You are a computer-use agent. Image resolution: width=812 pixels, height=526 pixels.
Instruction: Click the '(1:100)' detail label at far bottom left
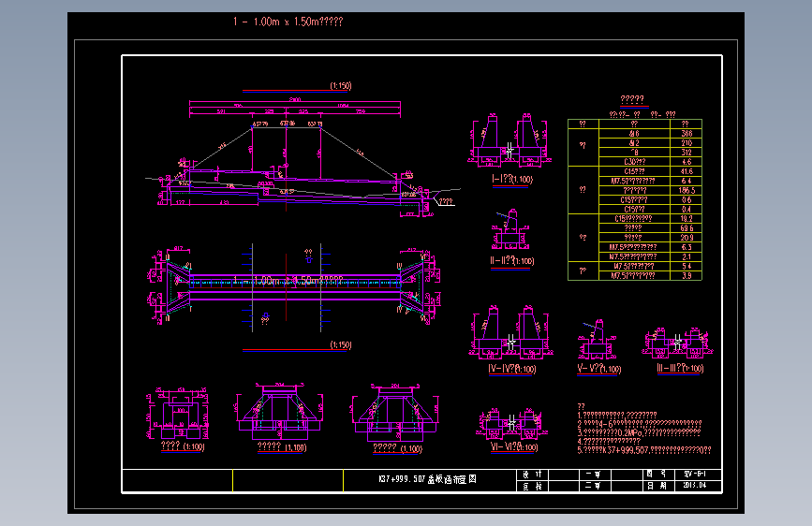(x=194, y=446)
